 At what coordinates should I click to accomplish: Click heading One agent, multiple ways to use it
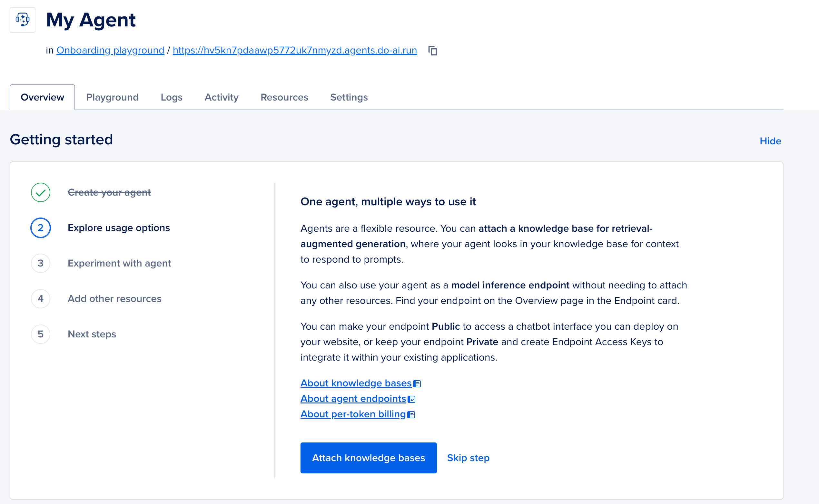tap(388, 202)
